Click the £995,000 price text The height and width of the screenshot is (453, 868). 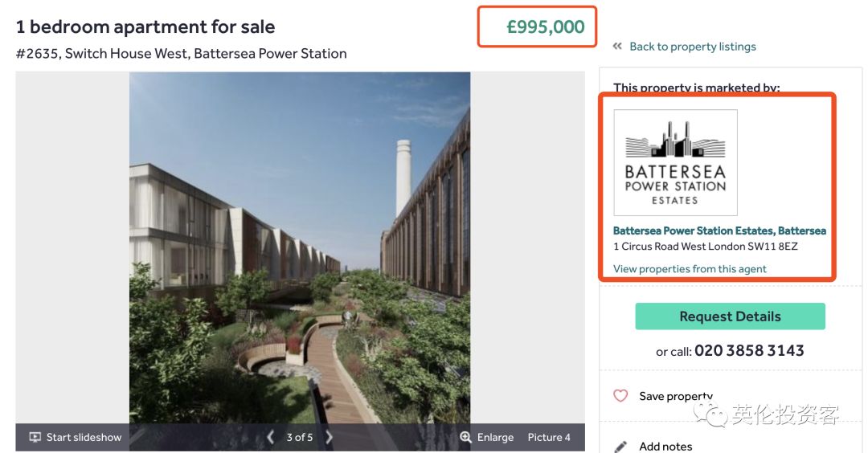(x=546, y=27)
